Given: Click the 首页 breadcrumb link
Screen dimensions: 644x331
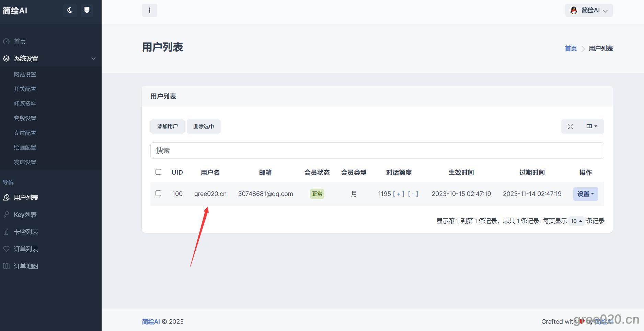Looking at the screenshot, I should click(571, 48).
